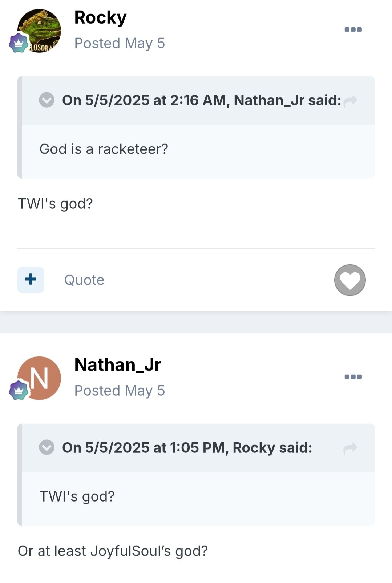The image size is (392, 583).
Task: Click Nathan_Jr's orange N avatar
Action: [x=39, y=378]
